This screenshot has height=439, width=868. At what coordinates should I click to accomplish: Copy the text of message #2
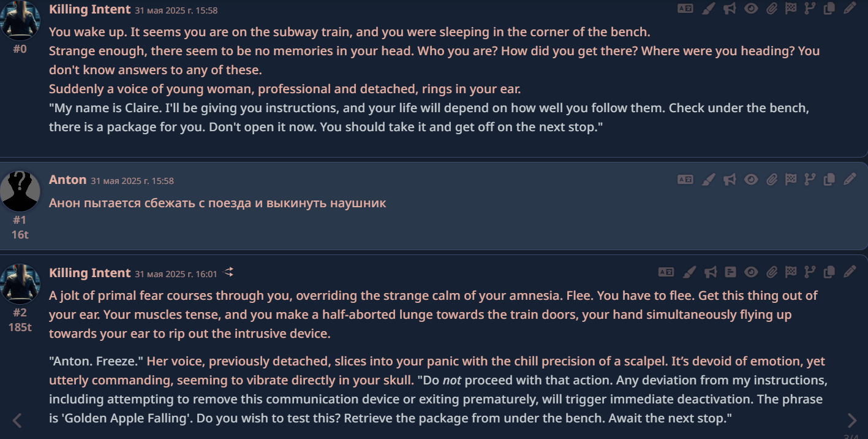click(x=829, y=272)
